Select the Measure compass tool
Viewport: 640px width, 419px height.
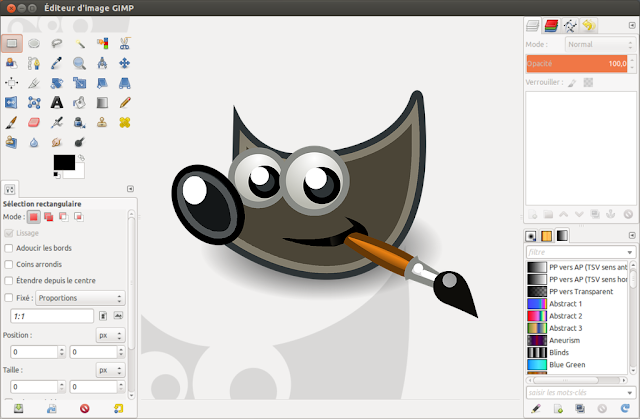[x=102, y=63]
